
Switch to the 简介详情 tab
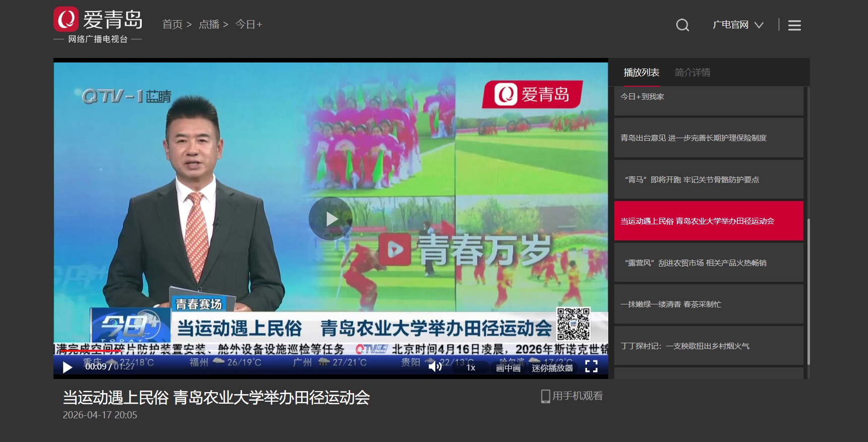tap(692, 73)
